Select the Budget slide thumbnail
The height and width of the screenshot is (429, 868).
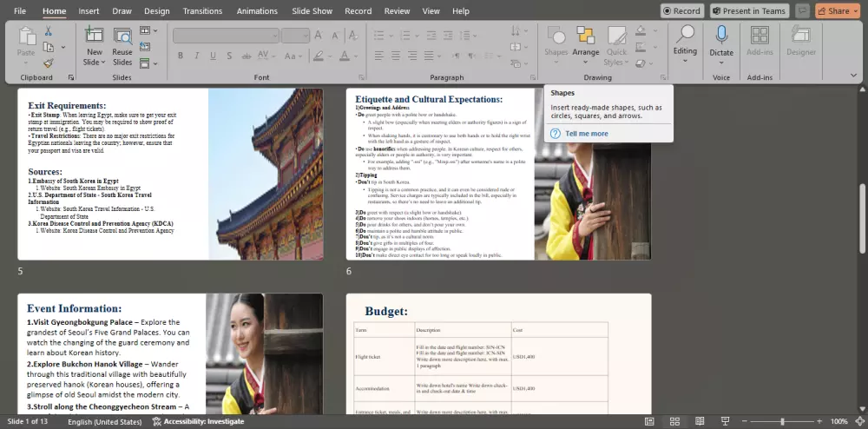498,353
